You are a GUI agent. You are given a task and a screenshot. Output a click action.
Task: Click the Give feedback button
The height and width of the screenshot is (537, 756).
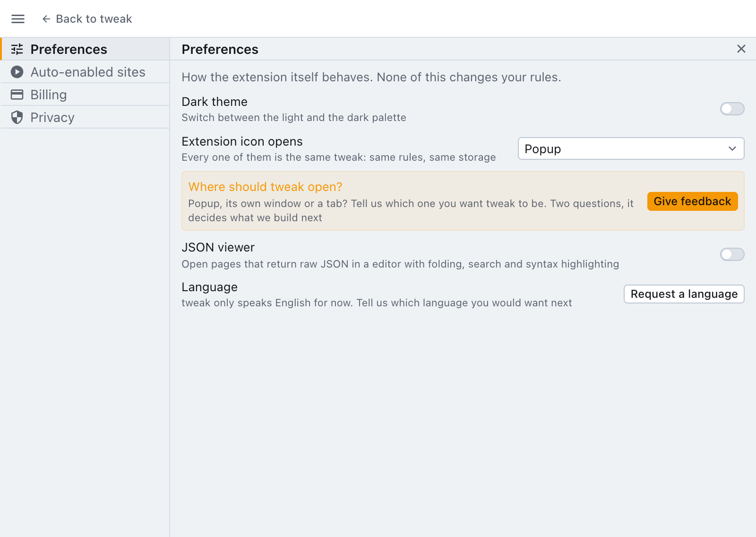693,201
